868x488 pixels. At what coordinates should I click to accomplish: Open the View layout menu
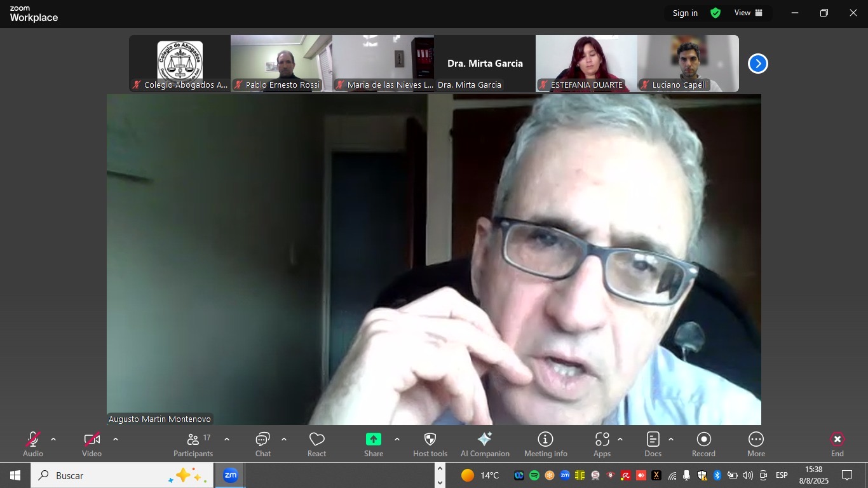pos(749,13)
